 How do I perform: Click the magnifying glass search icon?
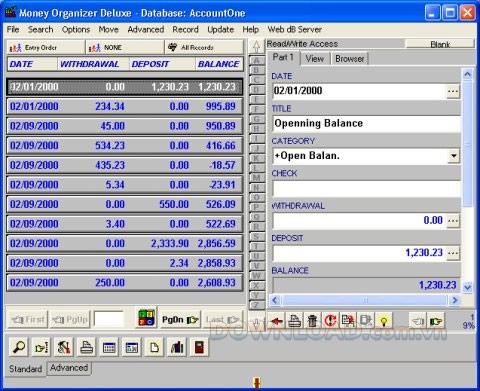pyautogui.click(x=19, y=348)
